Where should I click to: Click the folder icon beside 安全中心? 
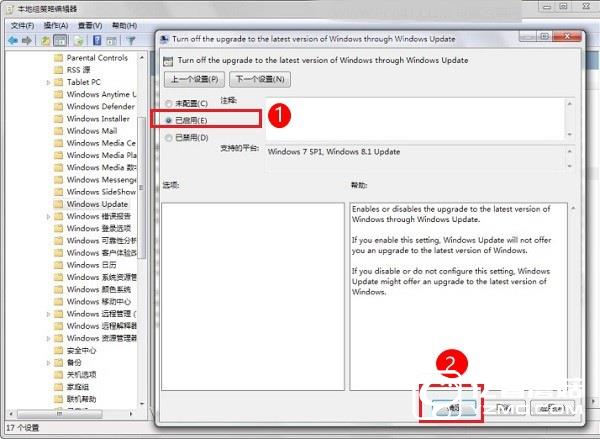click(x=59, y=350)
